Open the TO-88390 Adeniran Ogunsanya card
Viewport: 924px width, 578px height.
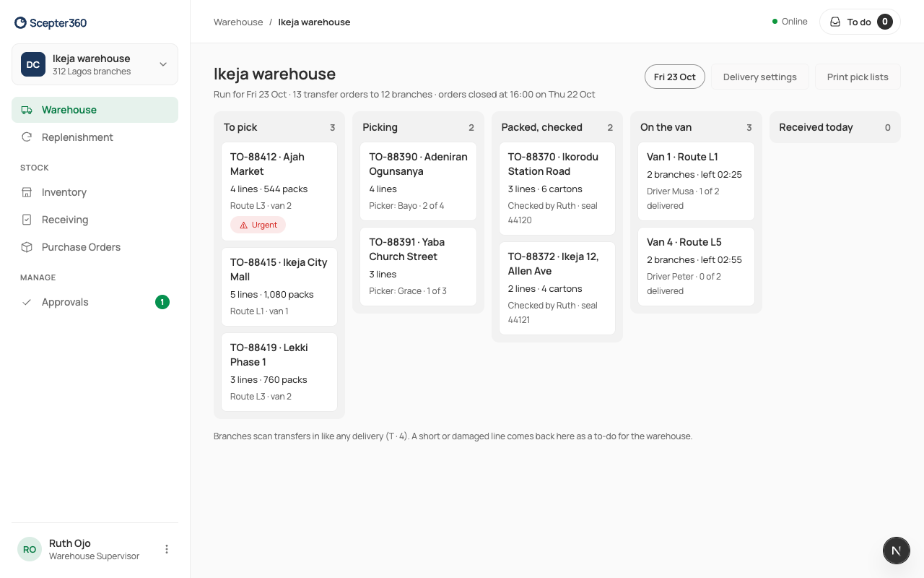pos(418,181)
